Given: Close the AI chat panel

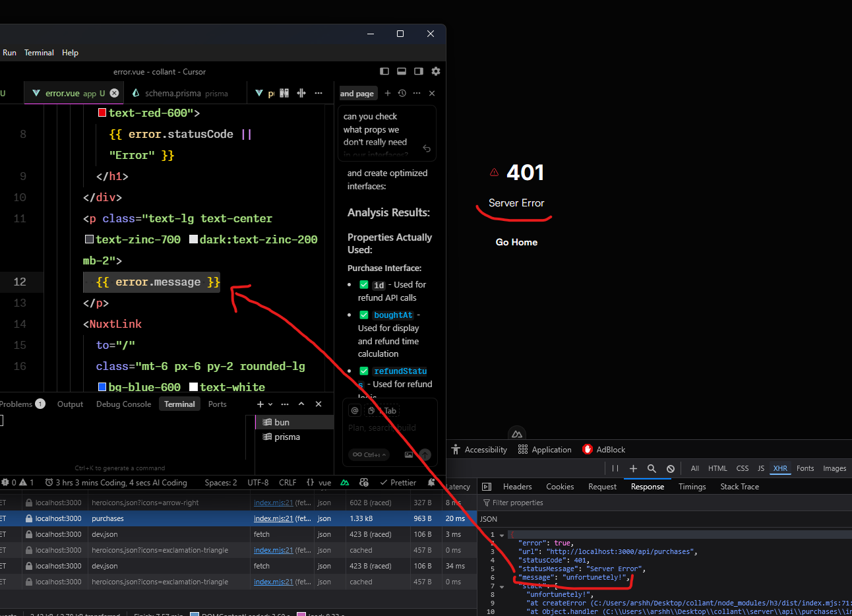Looking at the screenshot, I should coord(432,93).
